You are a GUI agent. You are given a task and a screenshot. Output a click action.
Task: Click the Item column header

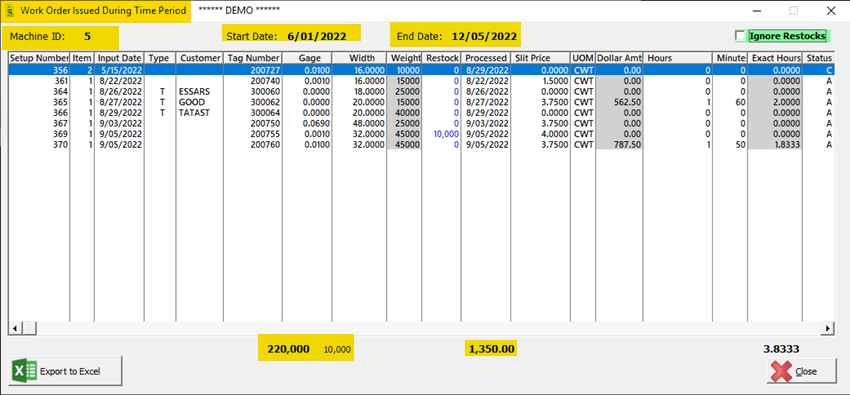[x=82, y=58]
